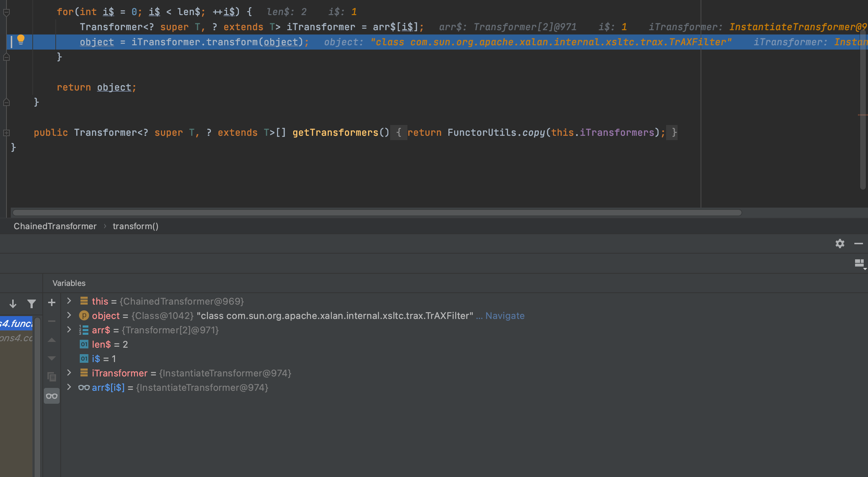The image size is (868, 477).
Task: Collapse the for-loop fold marker in gutter
Action: point(6,12)
